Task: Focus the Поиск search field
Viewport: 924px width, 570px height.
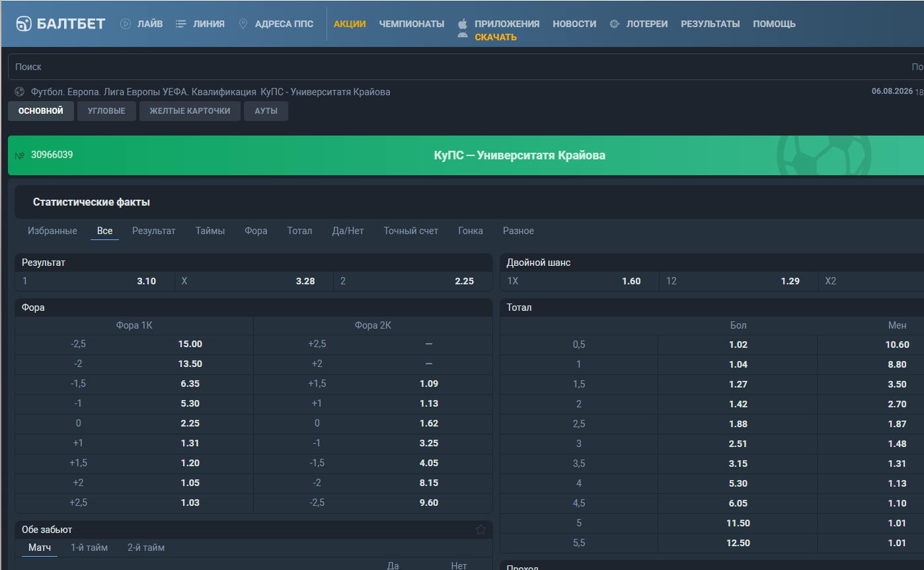Action: click(x=456, y=67)
